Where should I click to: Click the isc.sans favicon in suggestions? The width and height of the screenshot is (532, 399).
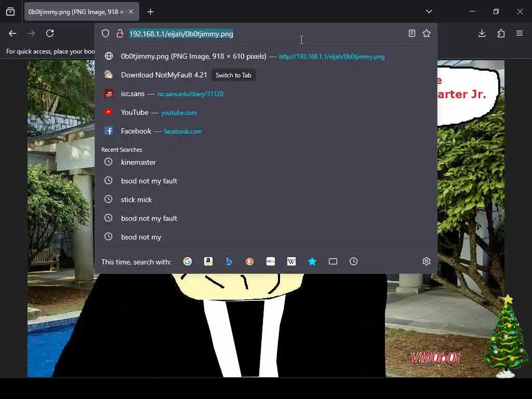(x=109, y=94)
